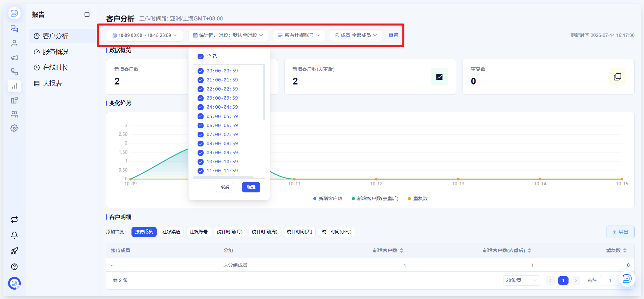Open notifications bell icon
The height and width of the screenshot is (299, 644).
tap(14, 235)
